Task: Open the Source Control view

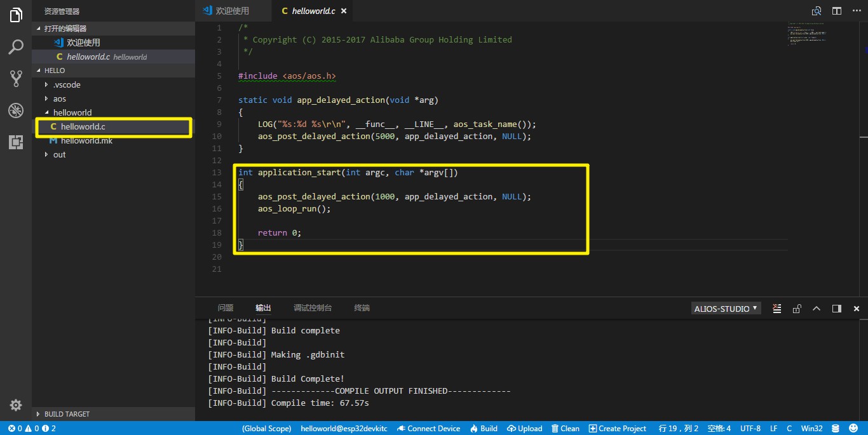Action: click(x=16, y=79)
